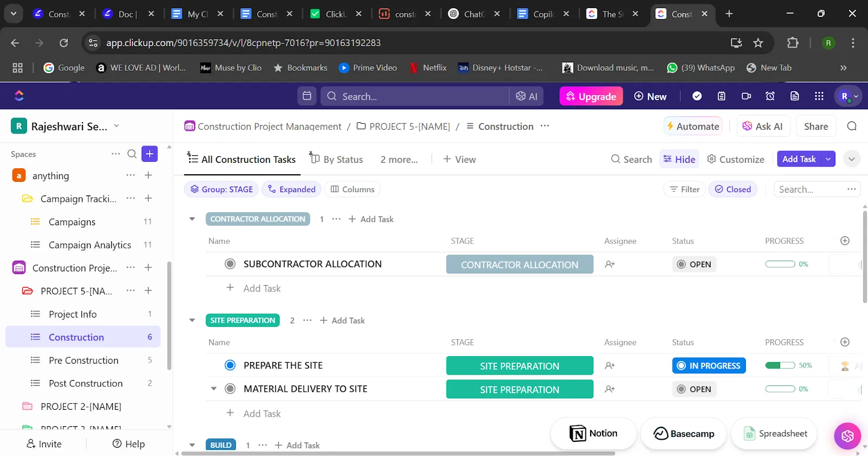The width and height of the screenshot is (868, 456).
Task: Toggle the Closed tasks filter
Action: 733,189
